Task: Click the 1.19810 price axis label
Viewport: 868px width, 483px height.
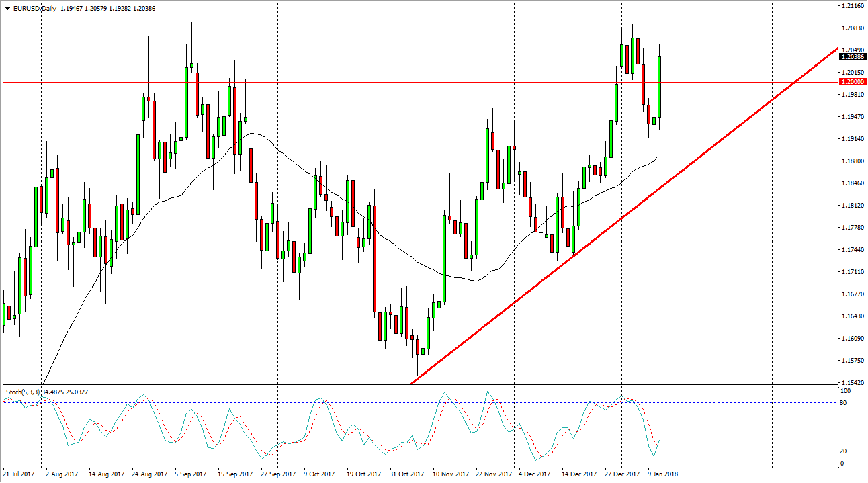Action: (854, 95)
